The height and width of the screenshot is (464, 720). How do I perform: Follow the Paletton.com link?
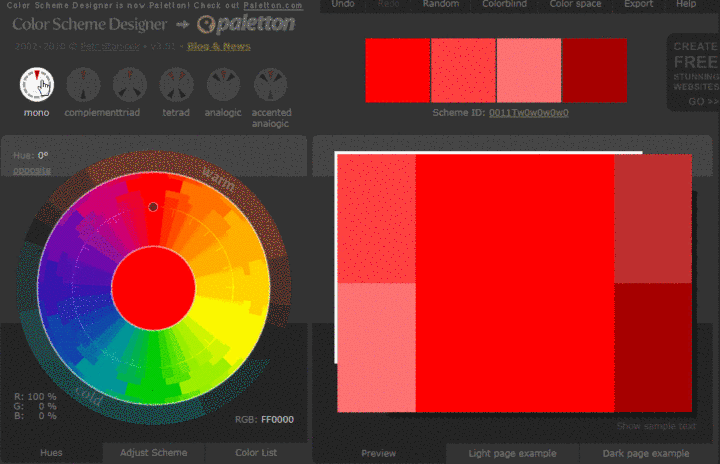click(x=273, y=6)
